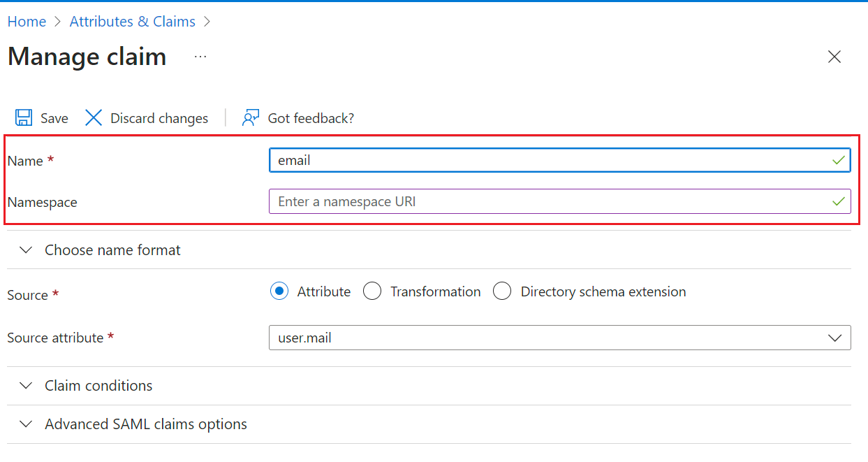Click the Discard changes X icon
This screenshot has height=462, width=868.
click(94, 118)
